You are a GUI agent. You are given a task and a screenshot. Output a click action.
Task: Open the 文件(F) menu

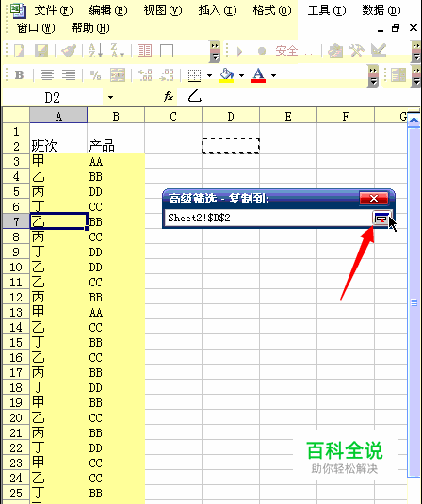54,10
